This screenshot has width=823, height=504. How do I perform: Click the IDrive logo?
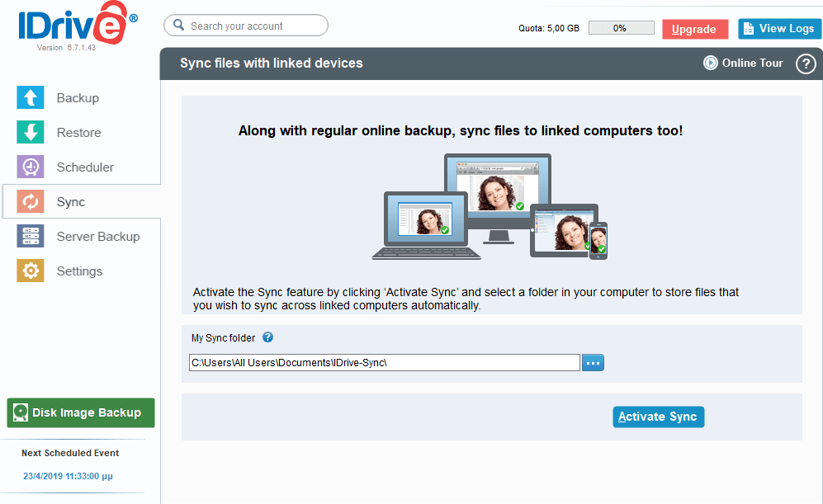tap(78, 23)
